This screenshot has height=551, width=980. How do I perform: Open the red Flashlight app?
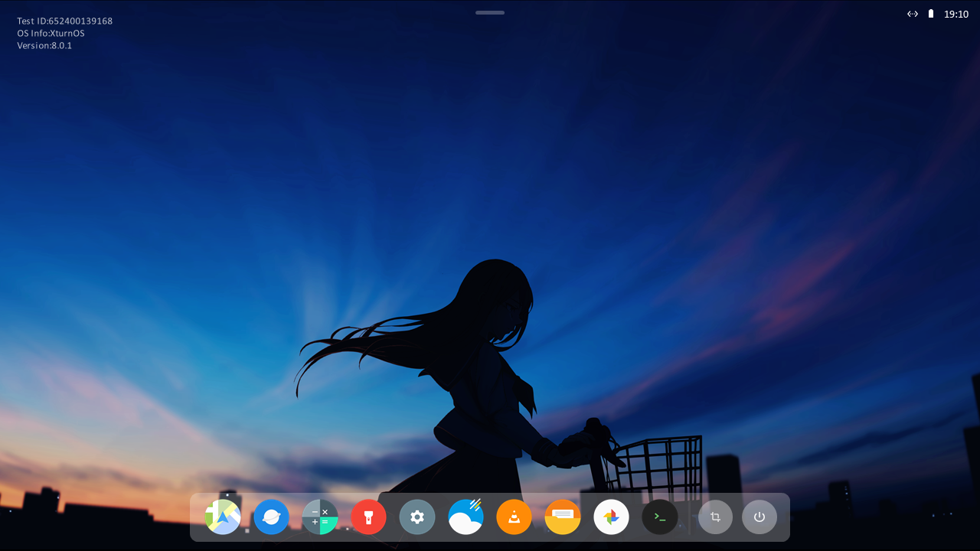click(368, 517)
